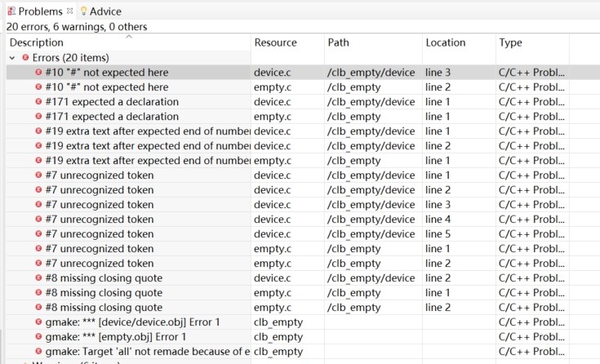600x364 pixels.
Task: Select the Problems tab
Action: coord(40,11)
